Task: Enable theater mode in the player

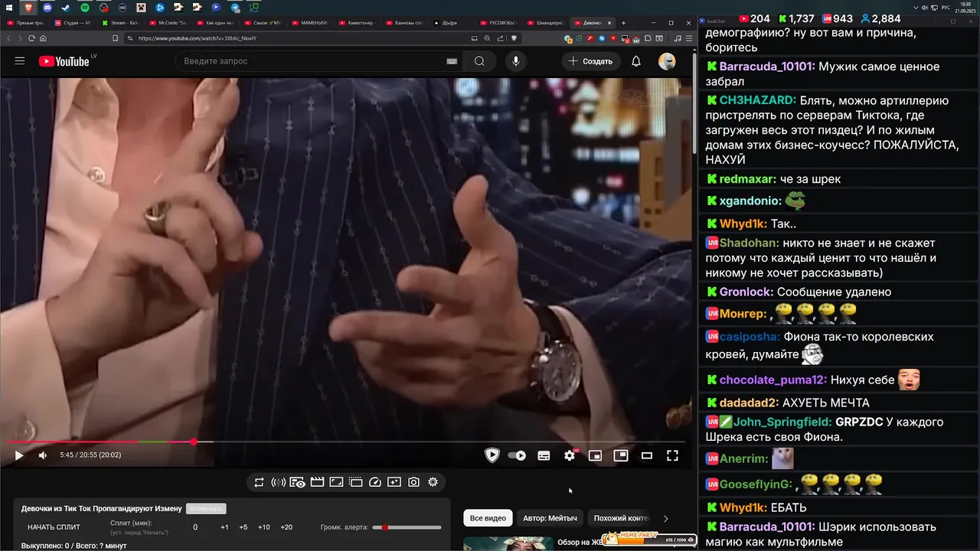Action: (x=647, y=455)
